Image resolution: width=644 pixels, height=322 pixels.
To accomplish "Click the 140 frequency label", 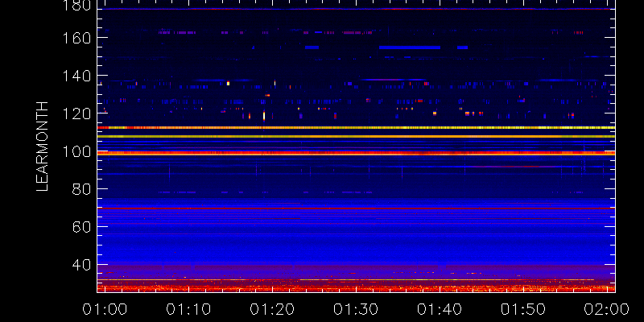I will (x=76, y=76).
